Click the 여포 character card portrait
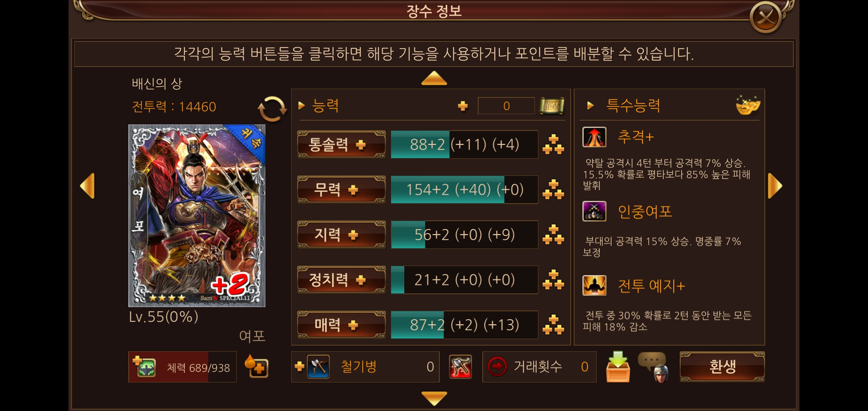The width and height of the screenshot is (868, 411). pos(197,215)
